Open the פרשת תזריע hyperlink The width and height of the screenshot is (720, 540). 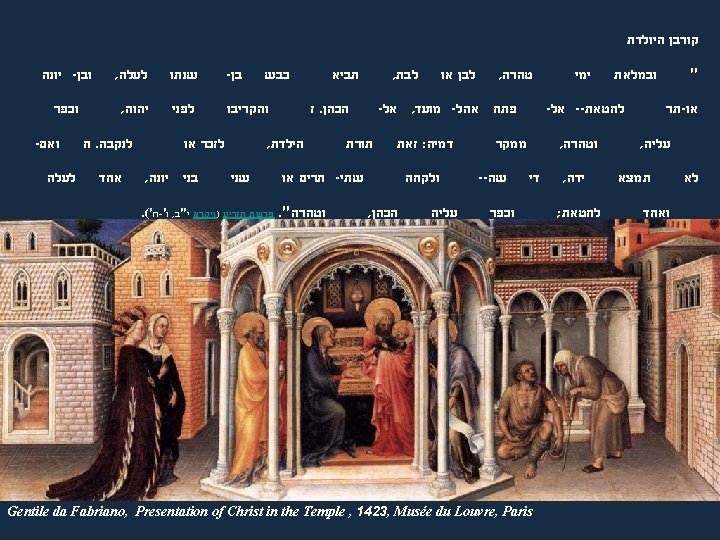click(x=247, y=214)
